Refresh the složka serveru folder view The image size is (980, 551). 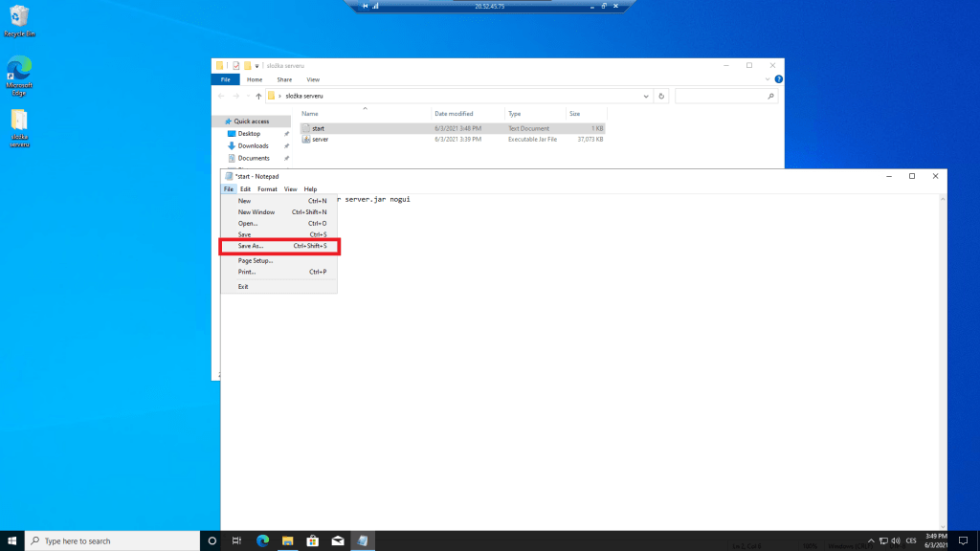tap(661, 96)
